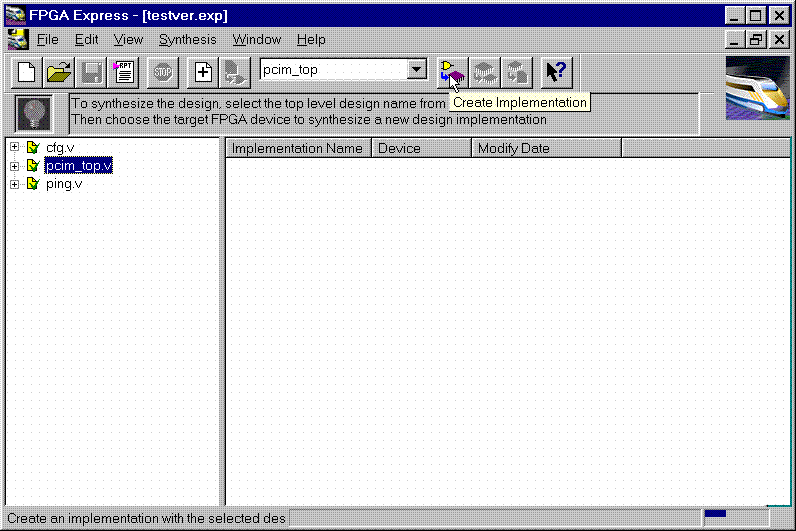Viewport: 796px width, 531px height.
Task: Open the top level design dropdown arrow
Action: tap(417, 69)
